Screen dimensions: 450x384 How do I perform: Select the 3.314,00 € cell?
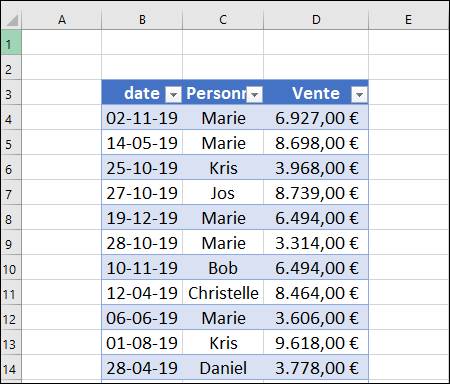(316, 242)
